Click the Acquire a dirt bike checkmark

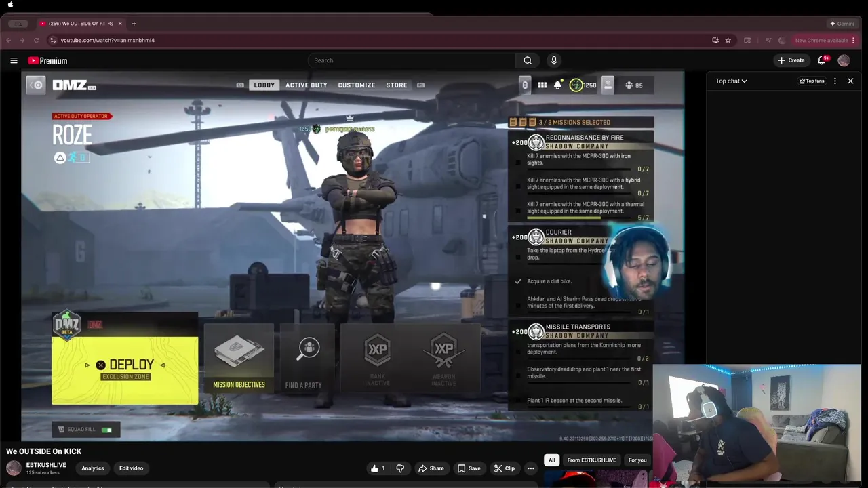coord(518,281)
